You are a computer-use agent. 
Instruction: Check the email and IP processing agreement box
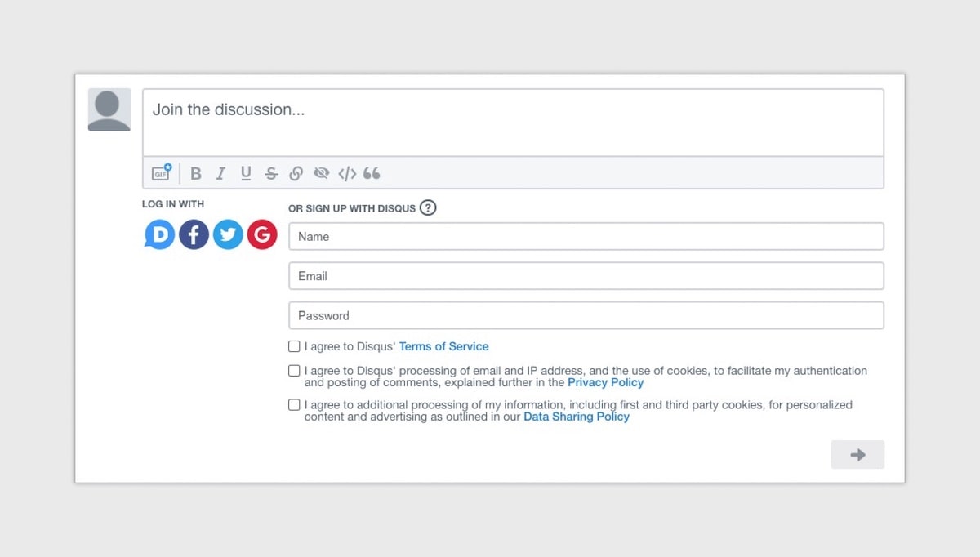tap(294, 371)
